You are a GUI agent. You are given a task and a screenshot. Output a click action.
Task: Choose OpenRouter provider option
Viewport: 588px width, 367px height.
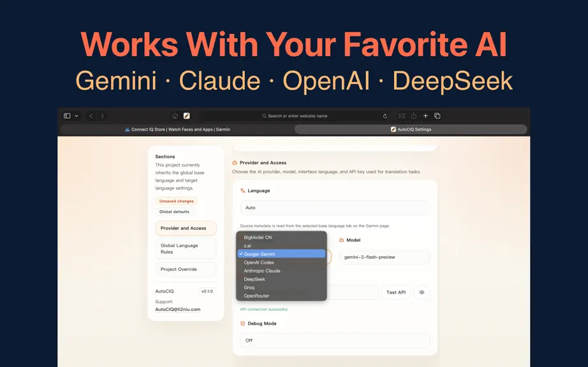tap(281, 296)
